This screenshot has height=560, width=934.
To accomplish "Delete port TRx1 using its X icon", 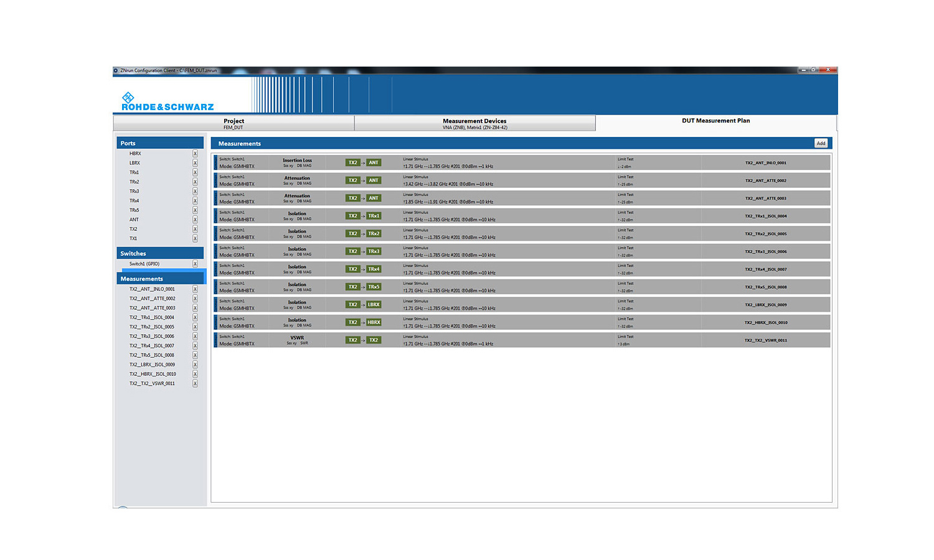I will [195, 172].
